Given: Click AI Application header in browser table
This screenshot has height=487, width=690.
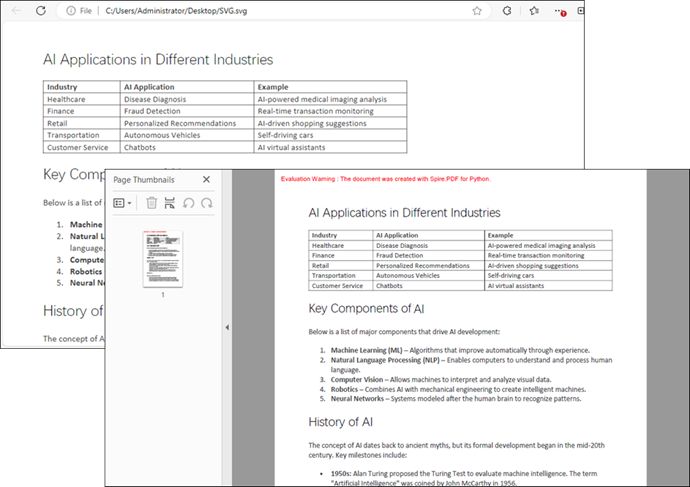Looking at the screenshot, I should [x=187, y=87].
